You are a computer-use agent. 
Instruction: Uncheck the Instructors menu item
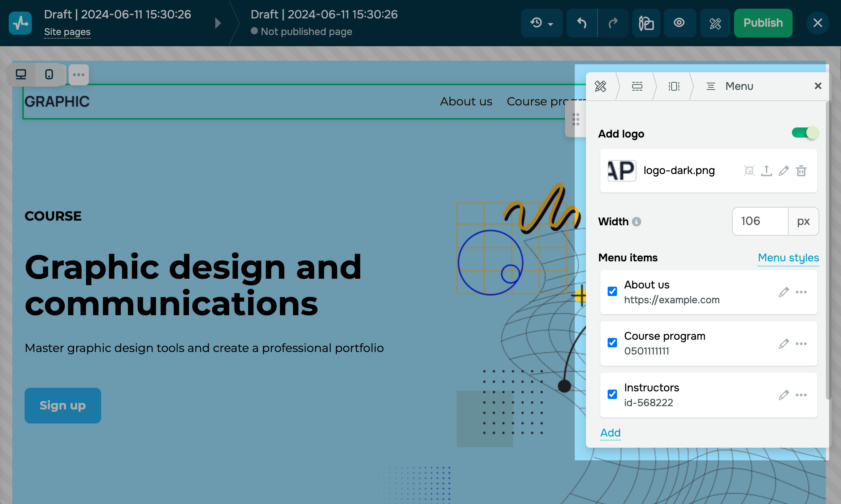coord(612,394)
